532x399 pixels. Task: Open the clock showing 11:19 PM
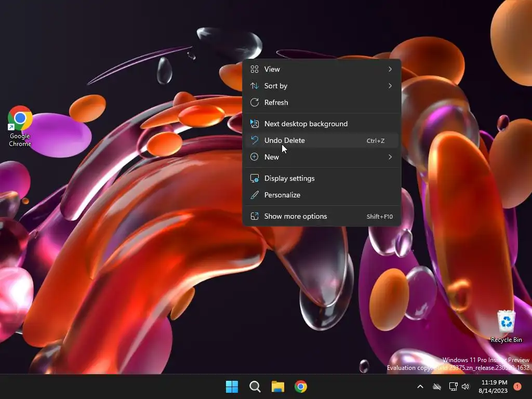tap(494, 387)
